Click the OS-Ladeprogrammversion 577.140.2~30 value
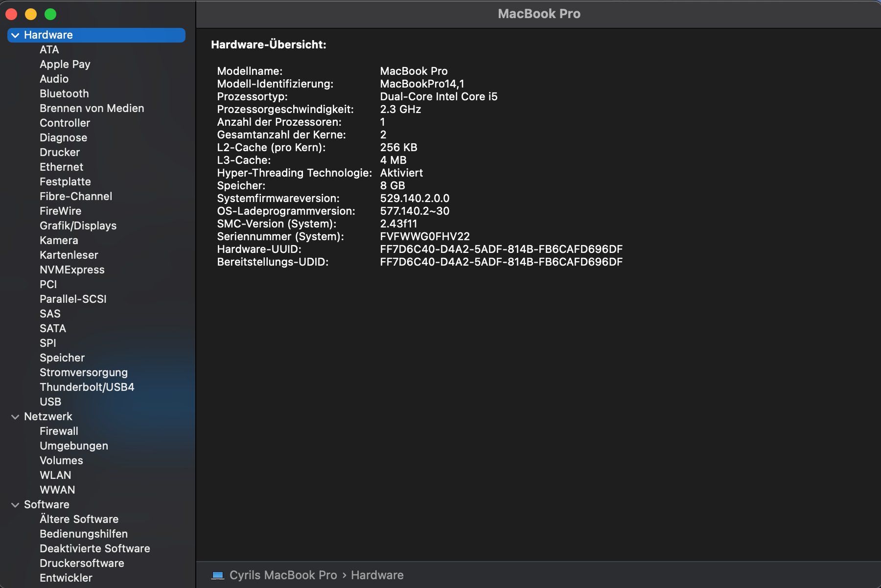 point(415,211)
